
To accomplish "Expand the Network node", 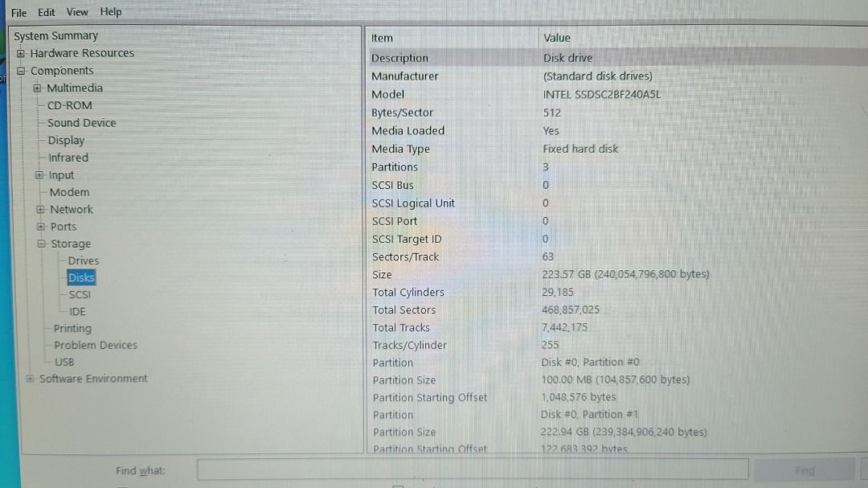I will (x=39, y=209).
